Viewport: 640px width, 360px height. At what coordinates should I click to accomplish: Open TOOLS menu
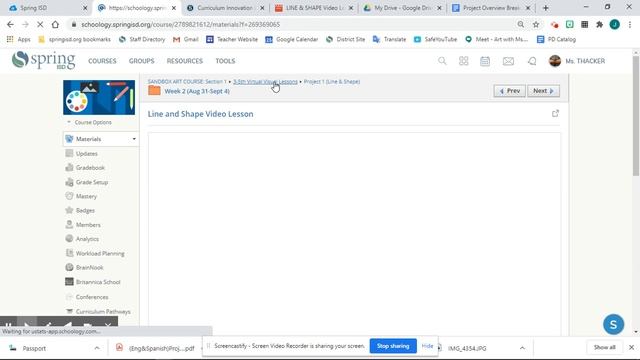(225, 61)
